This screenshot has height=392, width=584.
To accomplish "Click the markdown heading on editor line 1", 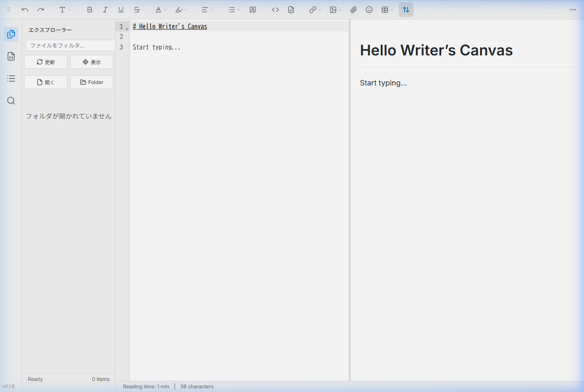I will coord(170,26).
